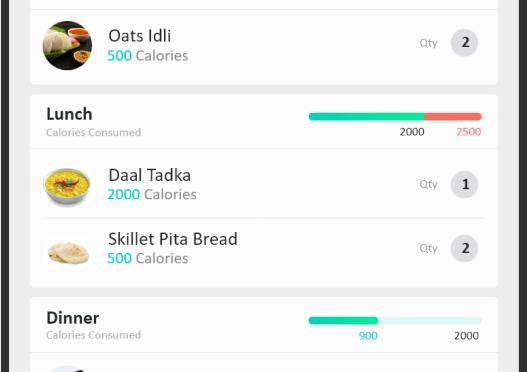
Task: Open the Oats Idli food thumbnail
Action: [x=67, y=45]
